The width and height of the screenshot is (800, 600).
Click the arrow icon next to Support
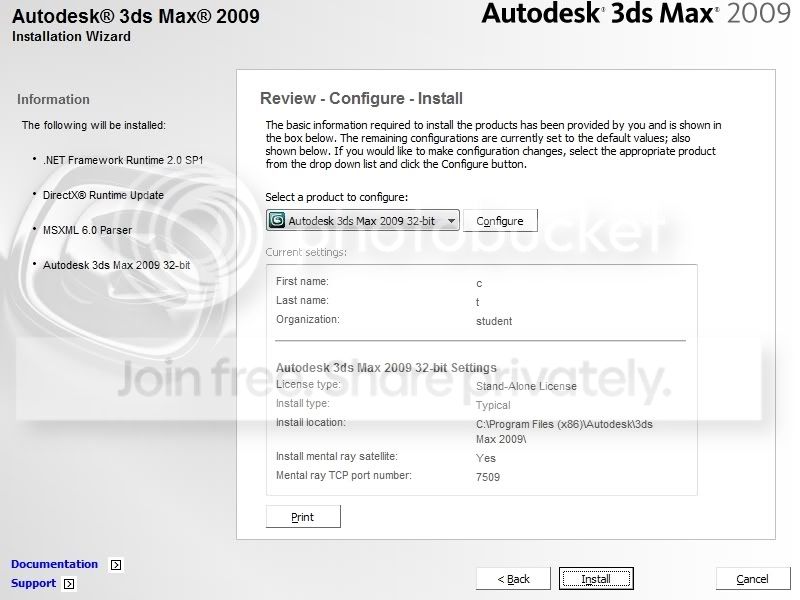click(x=69, y=584)
